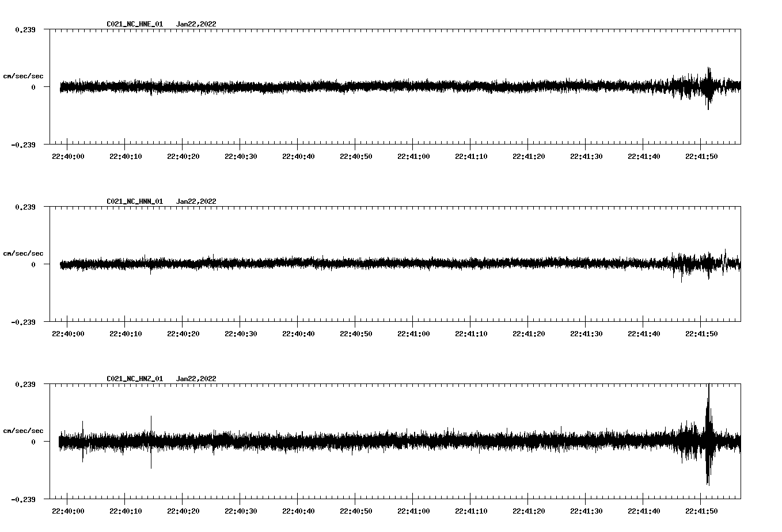
Task: Click the 22:40:30 time label under HNN plot
Action: click(x=241, y=334)
